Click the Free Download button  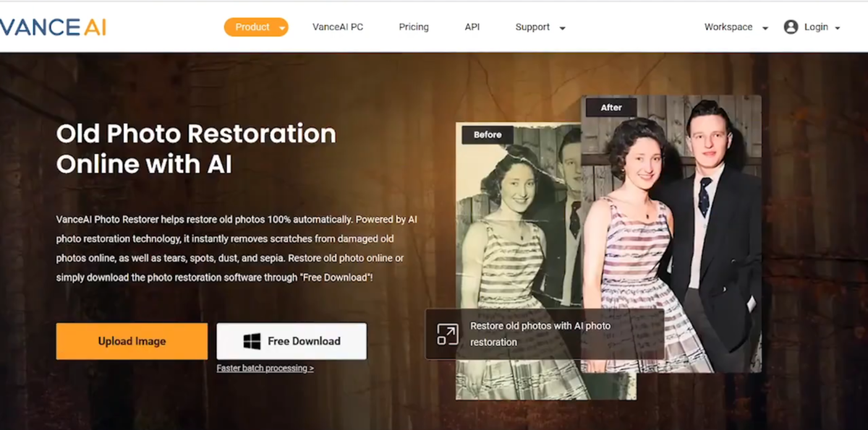click(292, 341)
